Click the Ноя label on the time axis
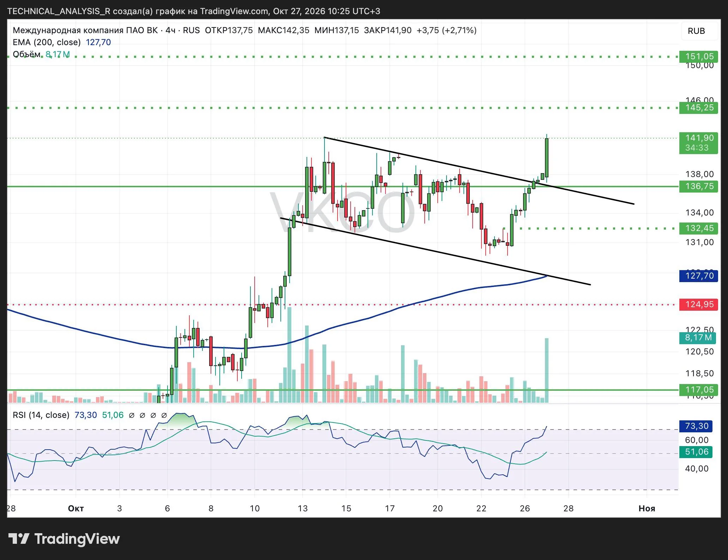The image size is (728, 560). [647, 508]
